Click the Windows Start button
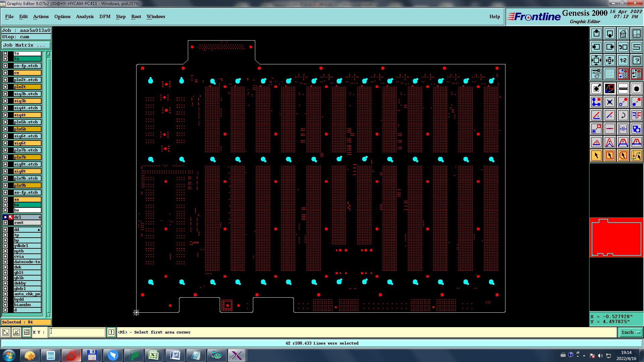 point(9,355)
